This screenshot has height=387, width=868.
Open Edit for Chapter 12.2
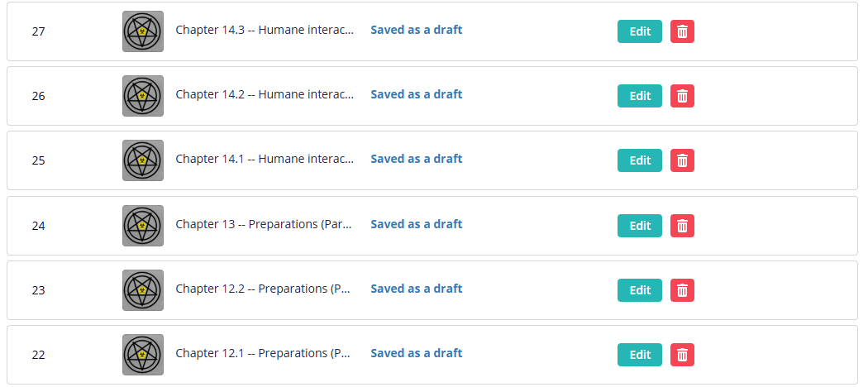click(x=639, y=290)
